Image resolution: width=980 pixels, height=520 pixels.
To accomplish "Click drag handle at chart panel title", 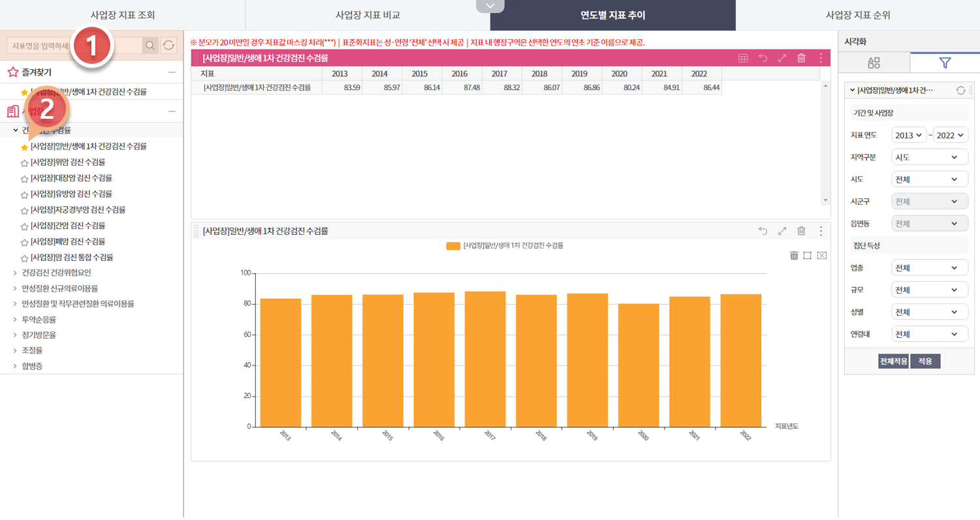I will [x=196, y=231].
